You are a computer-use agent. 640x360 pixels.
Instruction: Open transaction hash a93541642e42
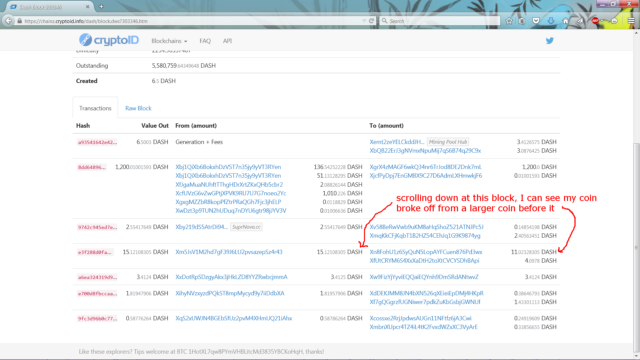[97, 142]
